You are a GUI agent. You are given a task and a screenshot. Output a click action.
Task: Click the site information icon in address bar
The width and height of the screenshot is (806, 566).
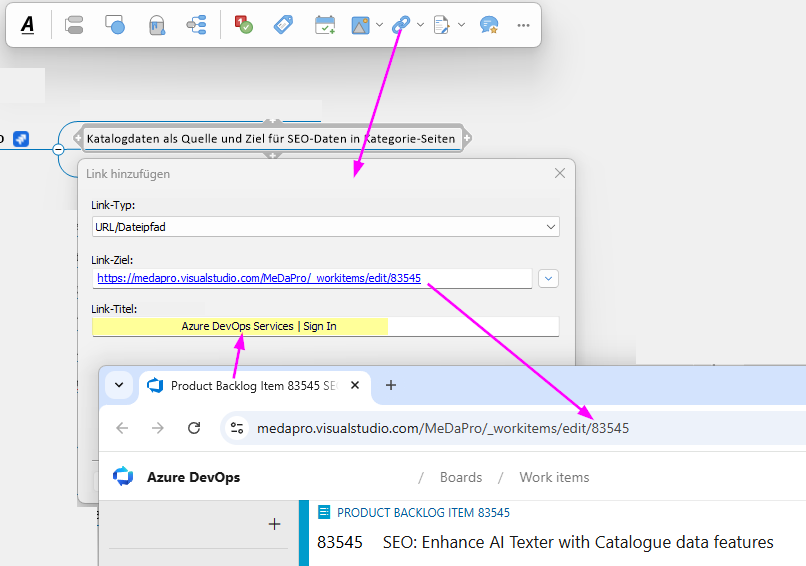(x=237, y=428)
